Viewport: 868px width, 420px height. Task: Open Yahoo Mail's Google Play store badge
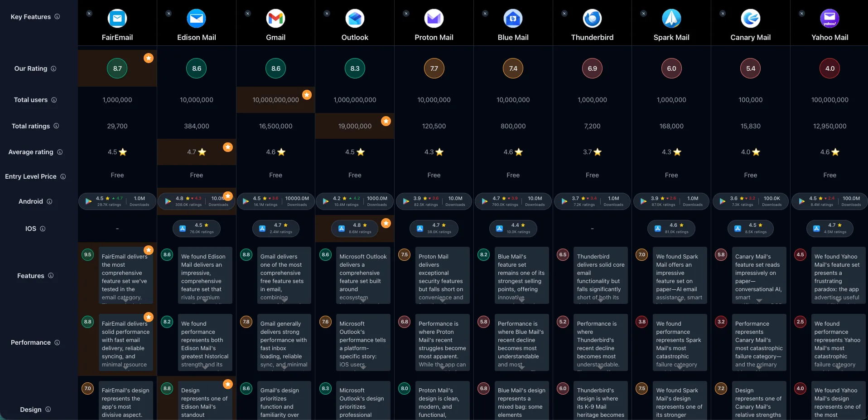(x=830, y=201)
